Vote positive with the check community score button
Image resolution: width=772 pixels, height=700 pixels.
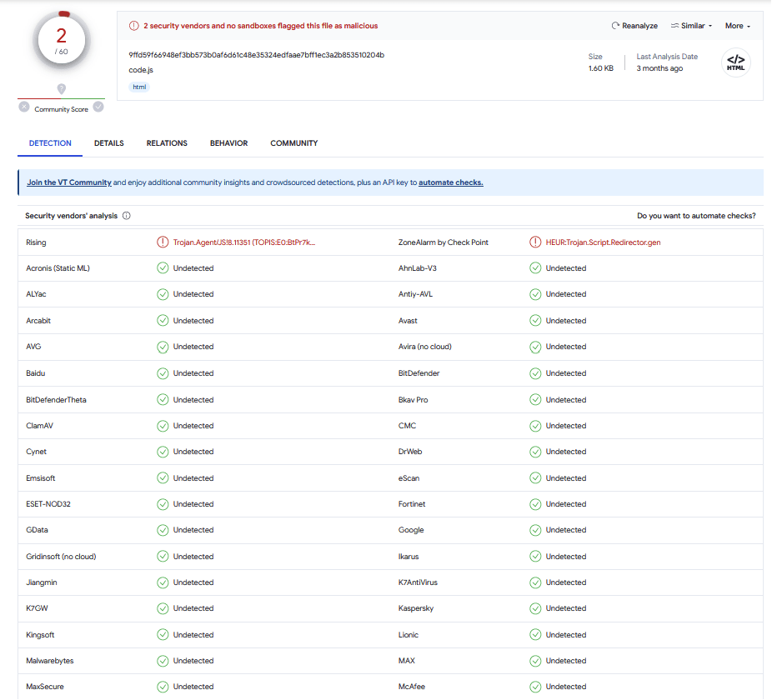[x=98, y=107]
